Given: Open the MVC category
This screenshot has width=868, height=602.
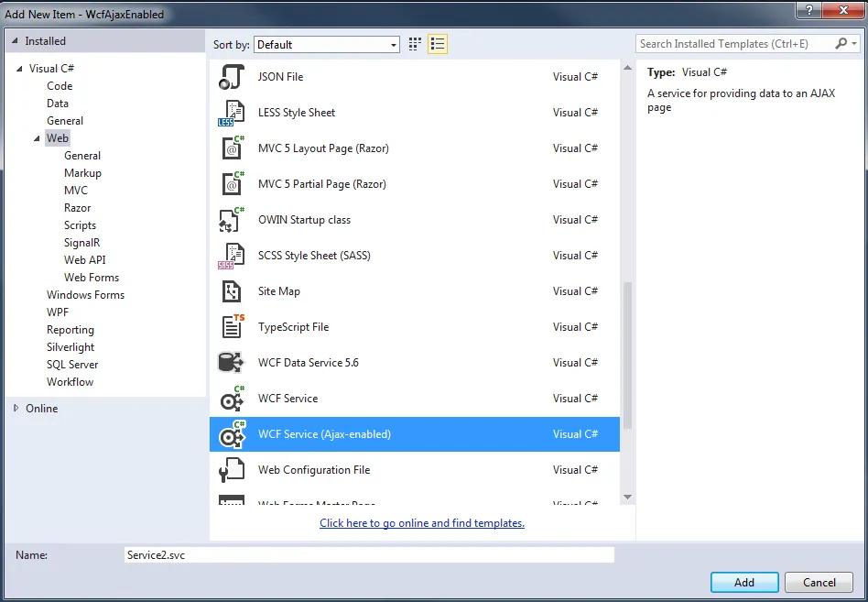Looking at the screenshot, I should pyautogui.click(x=76, y=191).
